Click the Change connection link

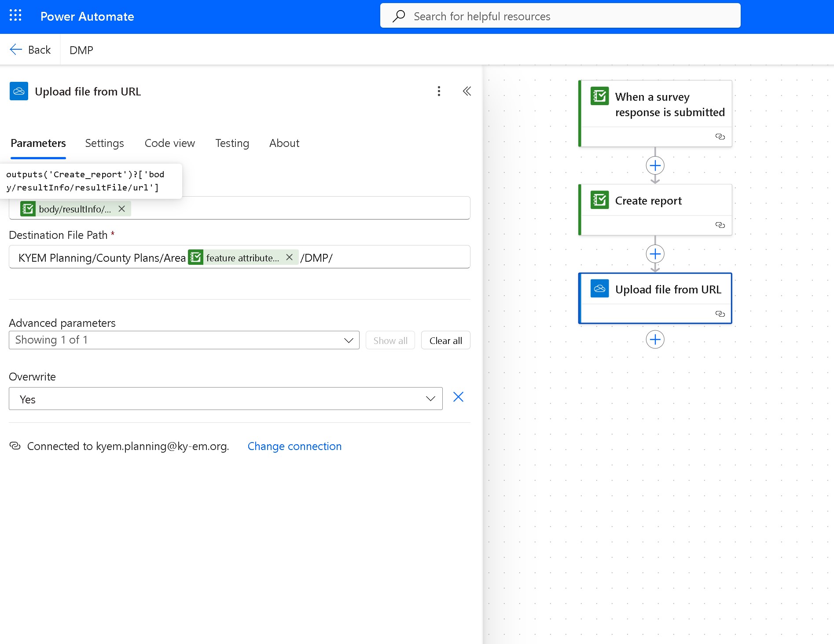294,446
